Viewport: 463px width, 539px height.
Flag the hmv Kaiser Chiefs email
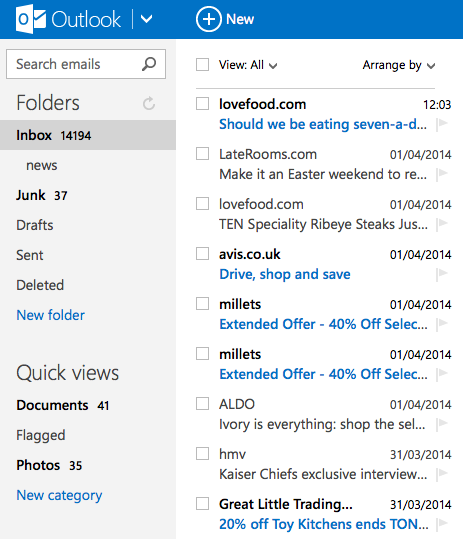pyautogui.click(x=442, y=474)
